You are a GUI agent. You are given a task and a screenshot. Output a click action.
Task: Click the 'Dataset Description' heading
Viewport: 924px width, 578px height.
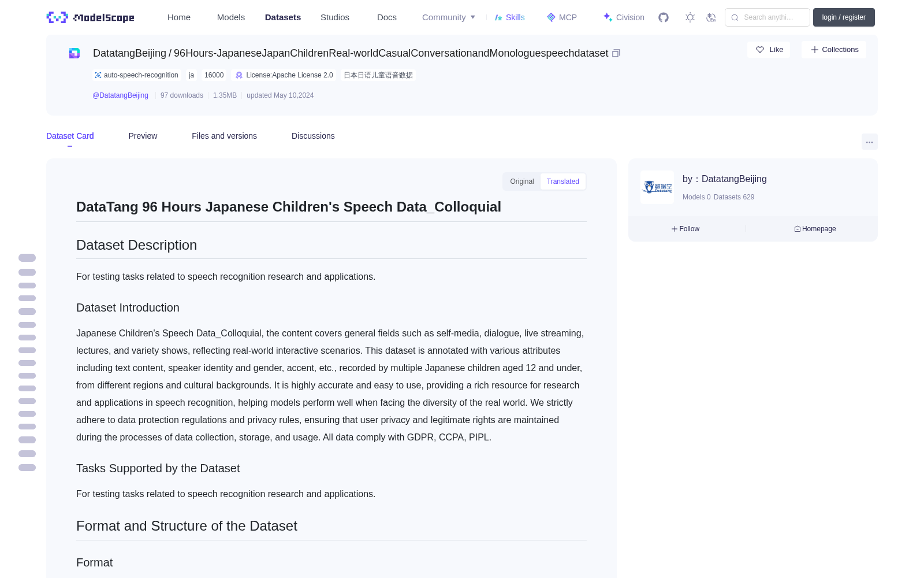click(x=136, y=245)
